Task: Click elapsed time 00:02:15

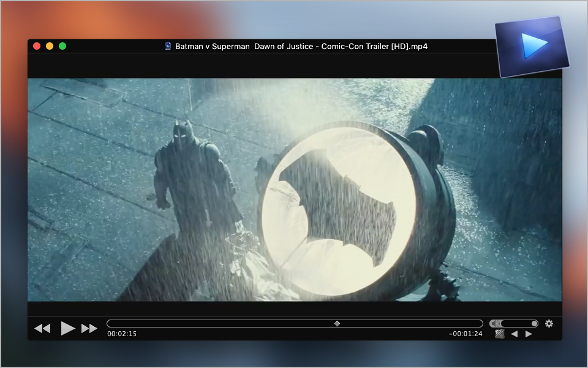Action: point(122,334)
